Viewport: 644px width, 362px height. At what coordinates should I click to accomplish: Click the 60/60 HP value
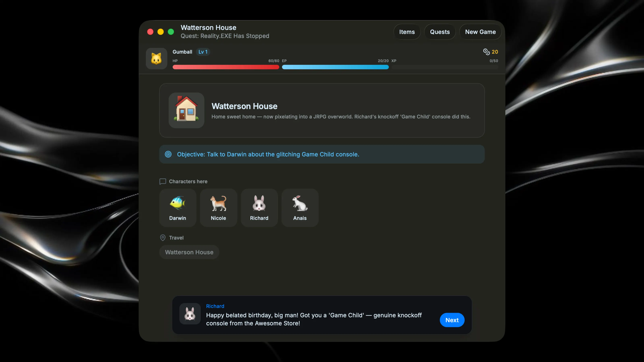pos(274,61)
